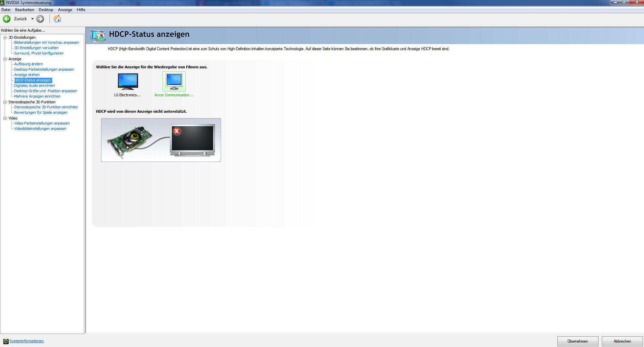644x347 pixels.
Task: Open the Hilfe menu
Action: pos(81,10)
